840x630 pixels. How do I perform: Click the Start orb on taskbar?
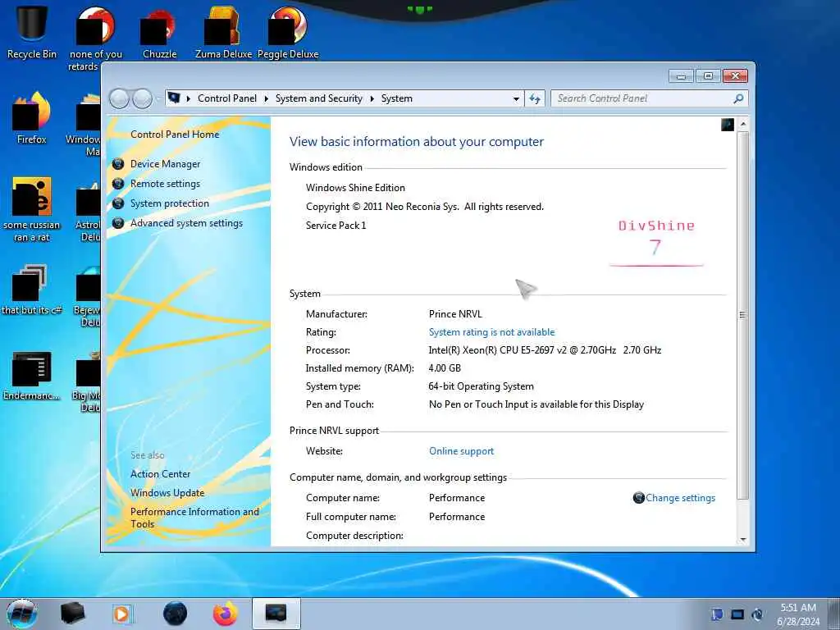coord(22,614)
